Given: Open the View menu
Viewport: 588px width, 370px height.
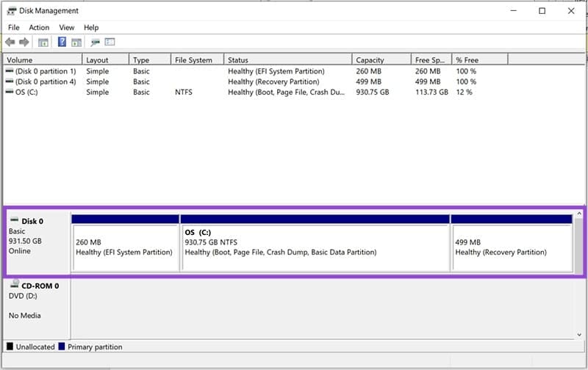Looking at the screenshot, I should pyautogui.click(x=67, y=27).
